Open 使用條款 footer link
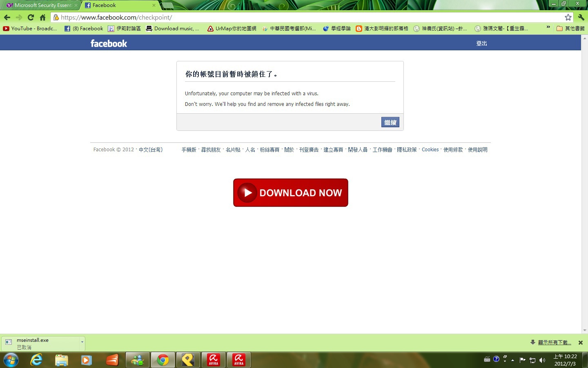This screenshot has height=368, width=588. tap(453, 150)
